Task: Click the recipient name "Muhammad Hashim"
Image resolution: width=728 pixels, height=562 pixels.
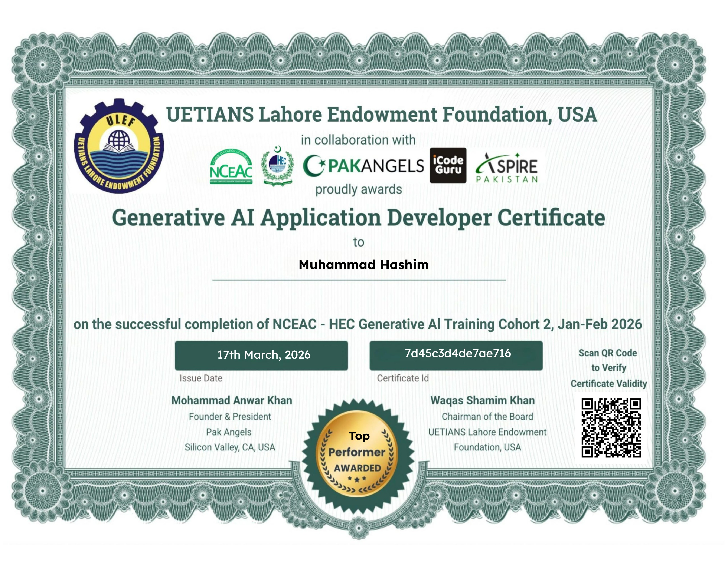Action: (364, 265)
